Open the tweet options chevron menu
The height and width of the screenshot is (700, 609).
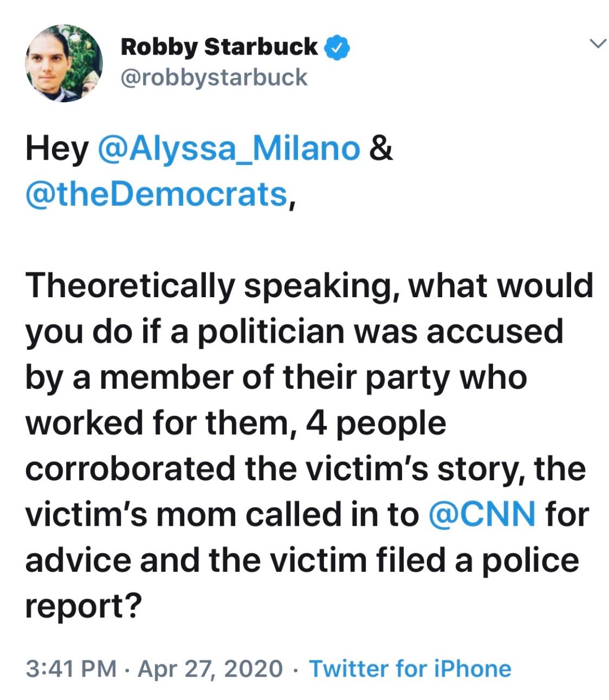597,44
